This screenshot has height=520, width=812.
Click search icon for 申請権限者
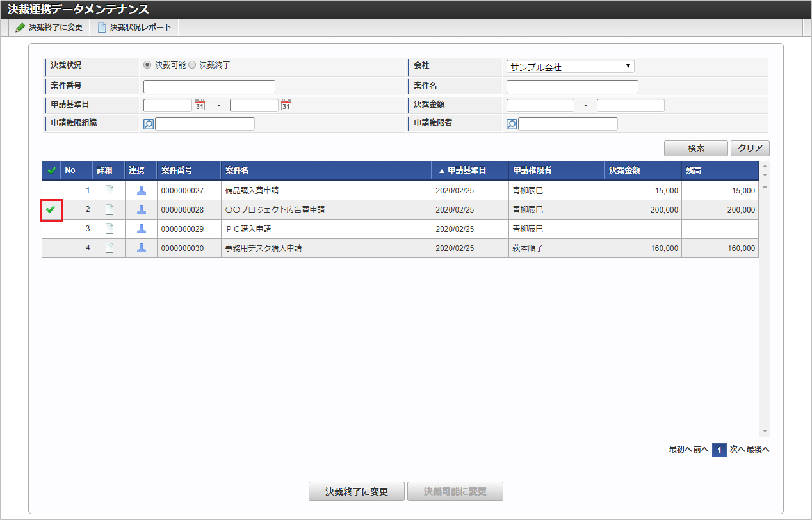pos(512,124)
